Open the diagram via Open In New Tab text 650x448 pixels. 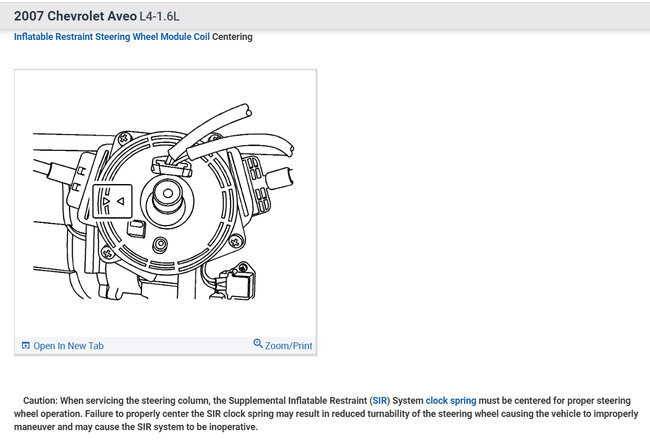click(x=68, y=346)
